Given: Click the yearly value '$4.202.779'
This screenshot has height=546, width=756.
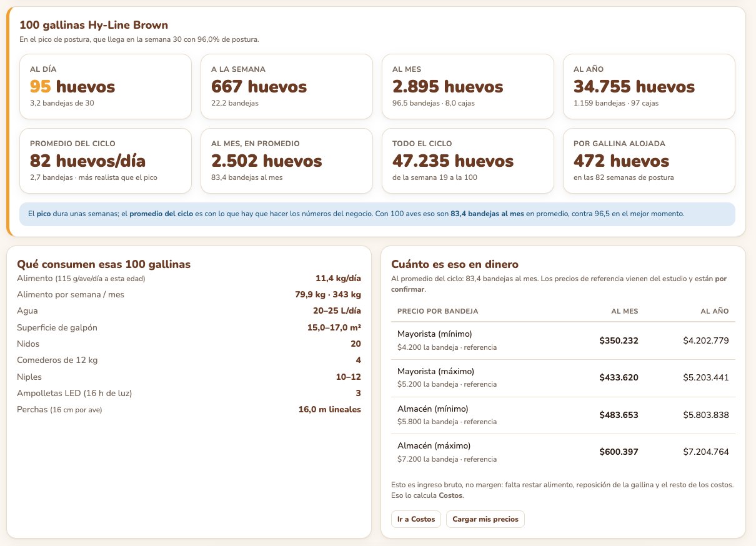Looking at the screenshot, I should pos(706,340).
